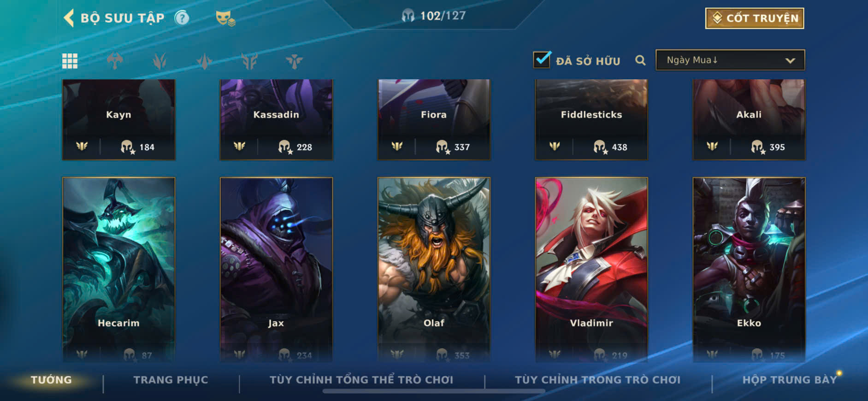
Task: Filter champions by the fifth role icon
Action: tap(294, 61)
